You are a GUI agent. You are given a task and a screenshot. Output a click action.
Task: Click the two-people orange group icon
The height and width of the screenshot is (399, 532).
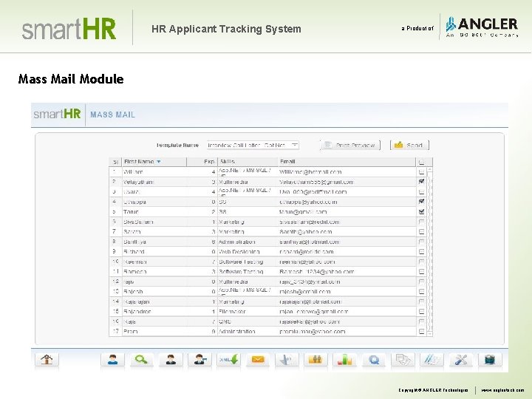[316, 360]
